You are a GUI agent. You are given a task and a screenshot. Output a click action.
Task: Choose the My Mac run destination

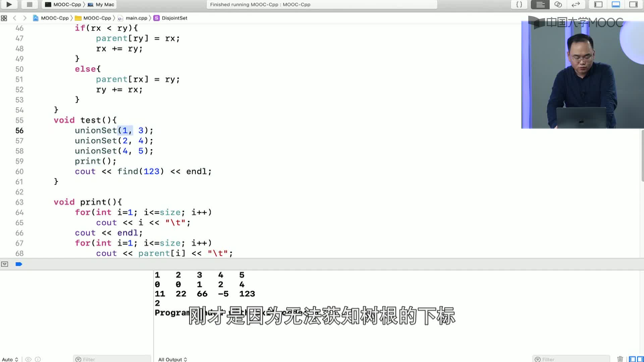[x=101, y=4]
